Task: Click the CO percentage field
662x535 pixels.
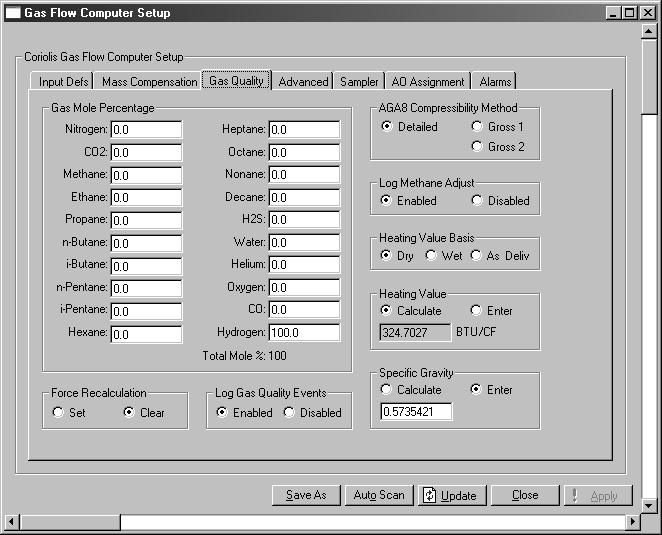Action: [x=304, y=310]
